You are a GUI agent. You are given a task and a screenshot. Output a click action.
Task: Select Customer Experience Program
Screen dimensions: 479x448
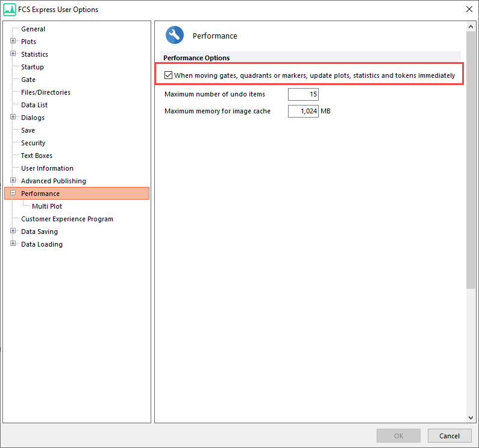[67, 219]
